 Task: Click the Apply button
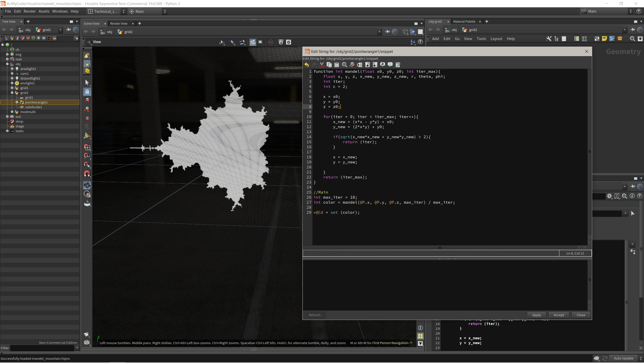(536, 315)
